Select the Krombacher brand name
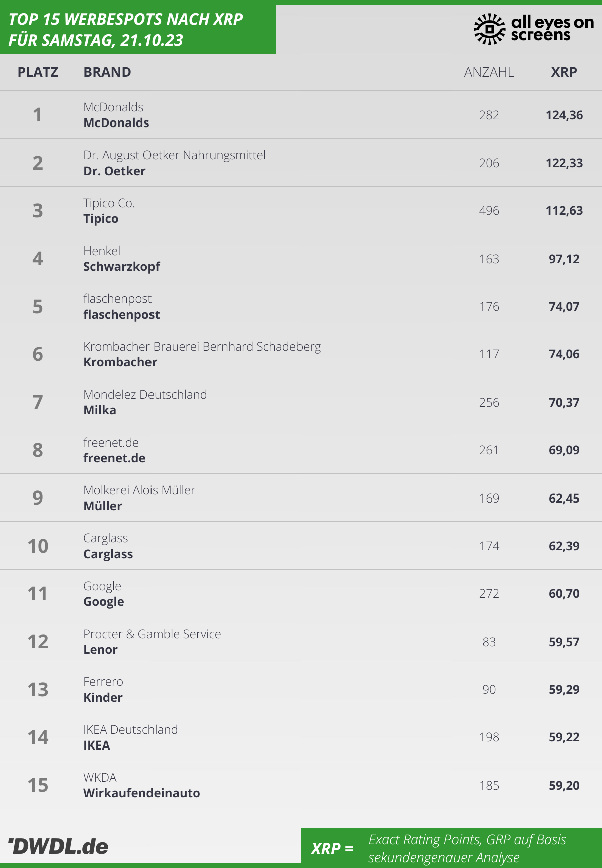Image resolution: width=602 pixels, height=868 pixels. [120, 362]
